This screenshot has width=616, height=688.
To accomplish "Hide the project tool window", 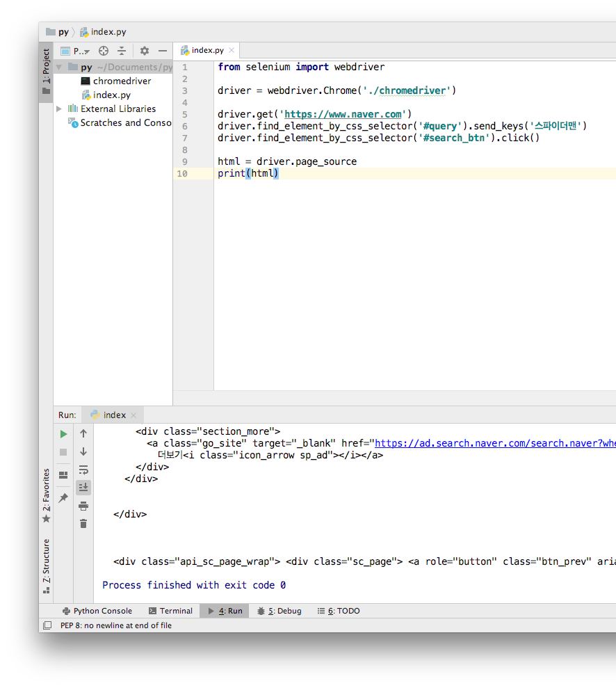I will tap(163, 51).
